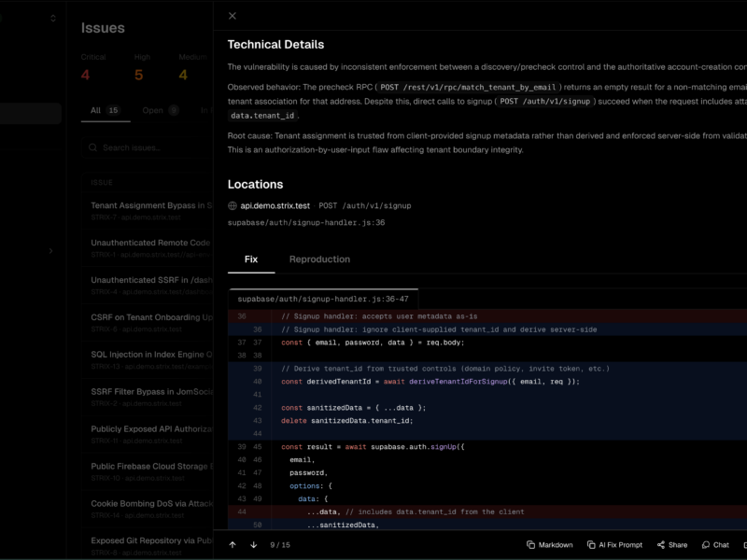Click the search magnifier icon in issues list
The width and height of the screenshot is (747, 560).
(92, 147)
